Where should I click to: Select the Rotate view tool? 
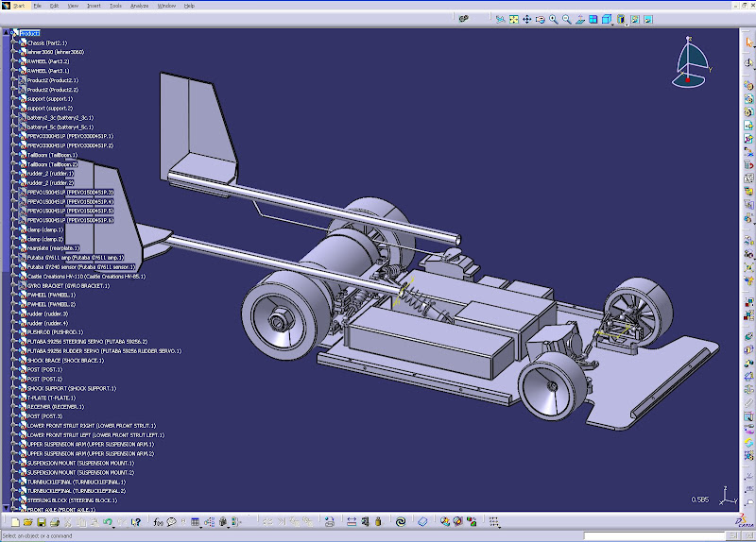pos(540,18)
